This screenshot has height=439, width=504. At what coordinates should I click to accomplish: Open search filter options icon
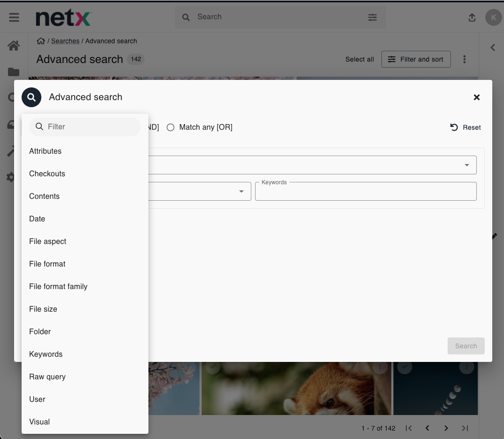tap(372, 17)
